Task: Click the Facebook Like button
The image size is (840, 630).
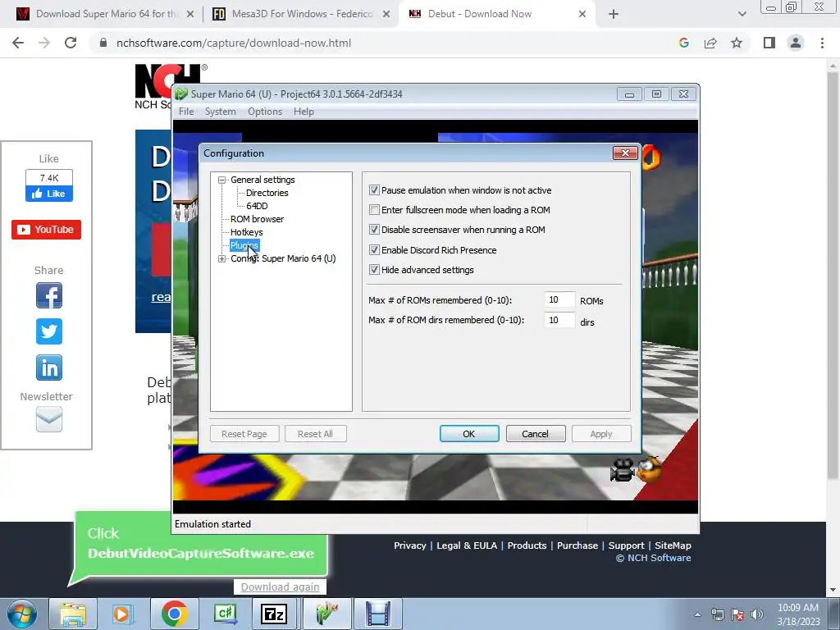Action: [48, 194]
